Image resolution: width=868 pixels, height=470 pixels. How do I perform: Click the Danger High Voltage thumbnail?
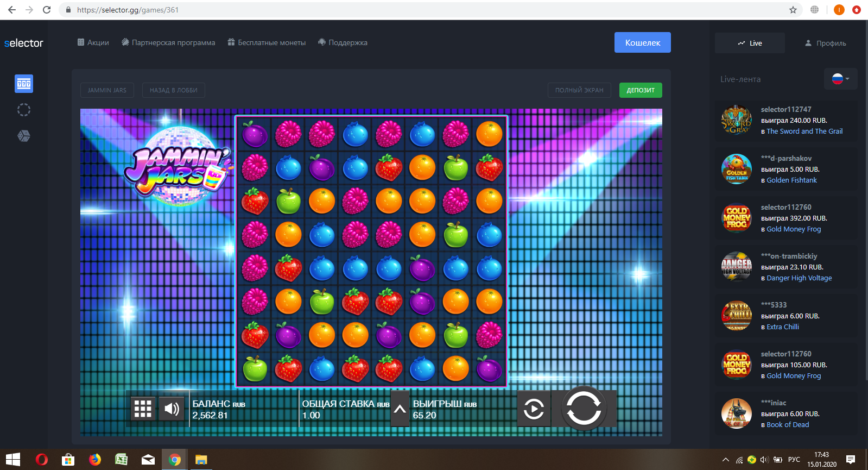737,267
